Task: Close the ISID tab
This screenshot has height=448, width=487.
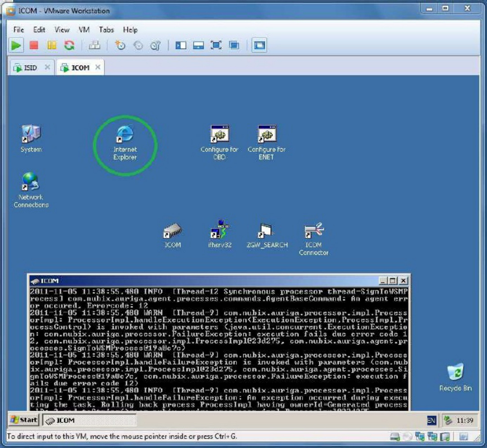Action: click(47, 67)
